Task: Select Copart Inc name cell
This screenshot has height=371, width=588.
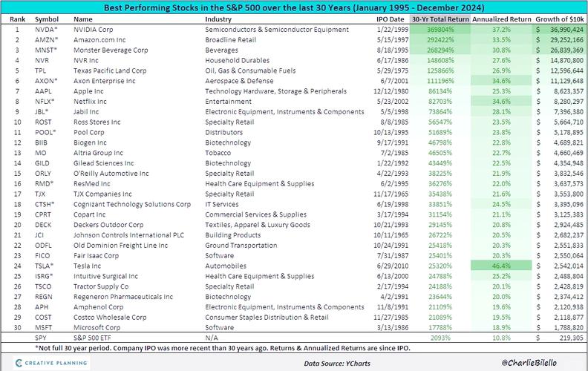Action: [89, 214]
